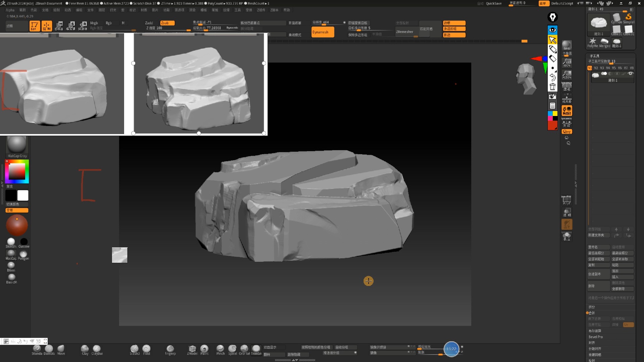Open the Z插件 menu
The height and width of the screenshot is (362, 644).
pos(261,10)
